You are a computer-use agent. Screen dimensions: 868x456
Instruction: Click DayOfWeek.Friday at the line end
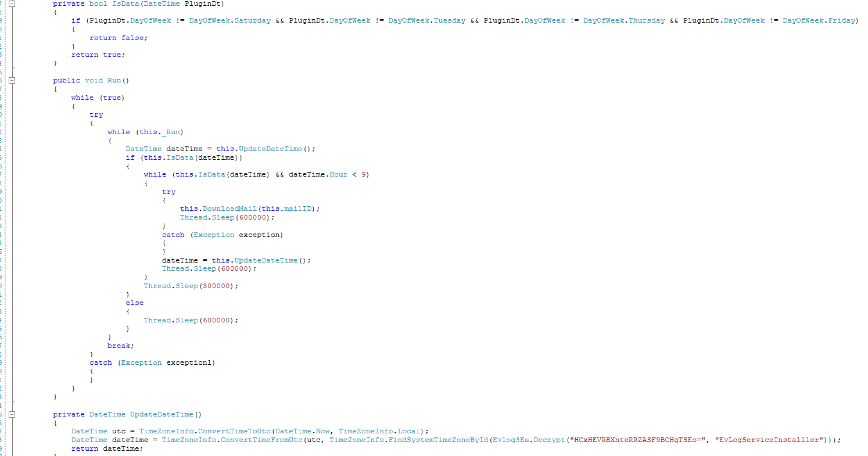click(x=819, y=20)
